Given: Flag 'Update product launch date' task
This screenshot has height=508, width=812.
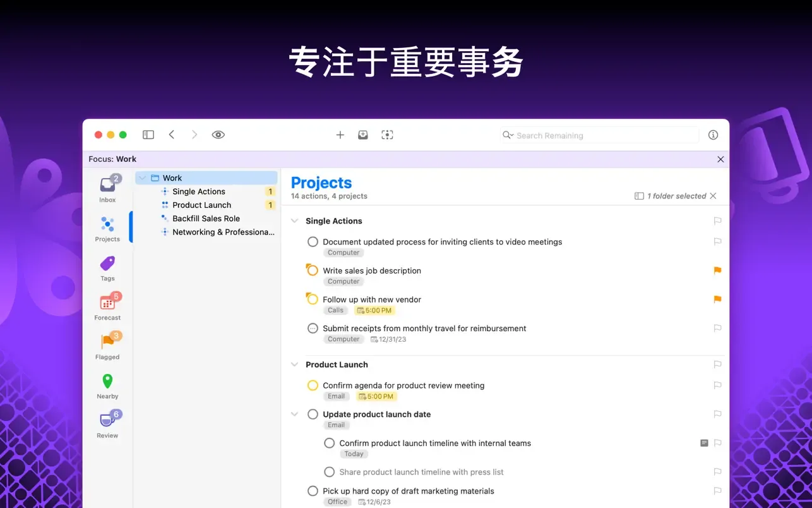Looking at the screenshot, I should [x=717, y=414].
